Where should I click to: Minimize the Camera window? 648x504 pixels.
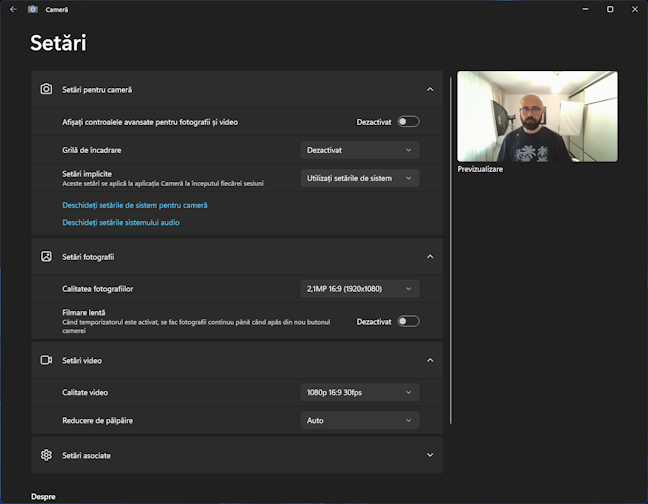pos(585,9)
